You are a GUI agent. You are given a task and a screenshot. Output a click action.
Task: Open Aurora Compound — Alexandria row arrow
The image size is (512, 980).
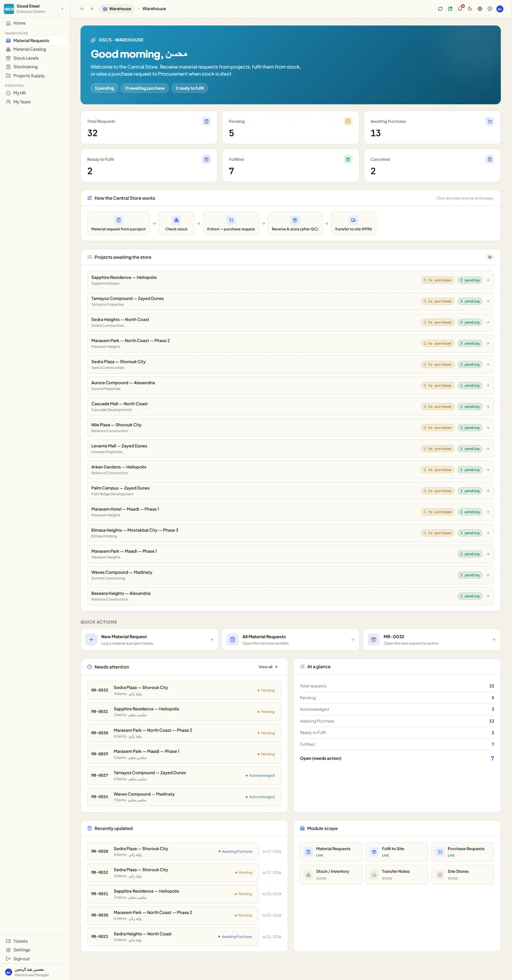pos(488,386)
